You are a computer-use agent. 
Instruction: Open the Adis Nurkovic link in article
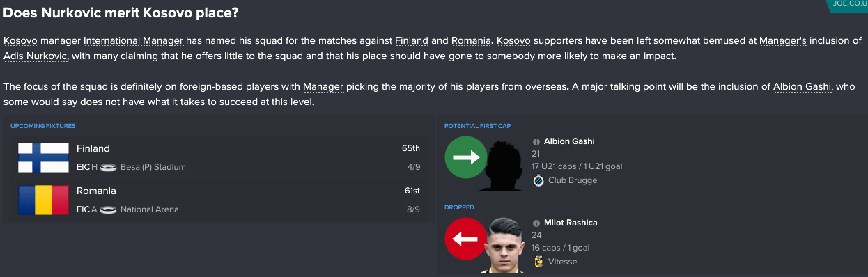[x=36, y=56]
